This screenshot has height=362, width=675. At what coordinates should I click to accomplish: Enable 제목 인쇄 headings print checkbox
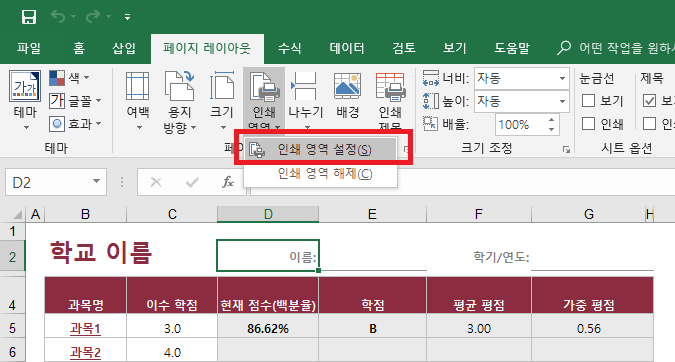click(649, 124)
